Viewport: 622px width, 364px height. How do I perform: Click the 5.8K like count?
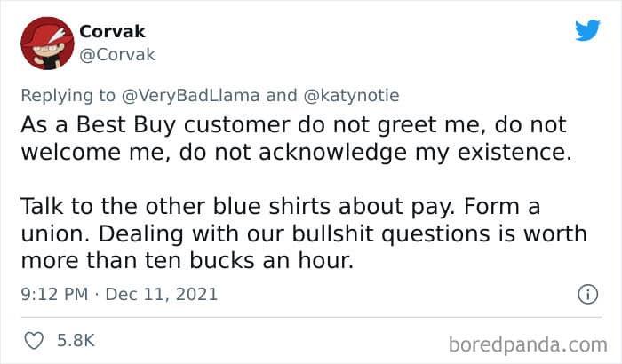click(x=77, y=340)
